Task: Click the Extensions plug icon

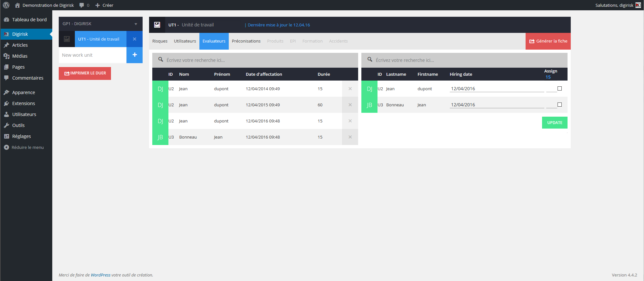Action: pos(6,103)
